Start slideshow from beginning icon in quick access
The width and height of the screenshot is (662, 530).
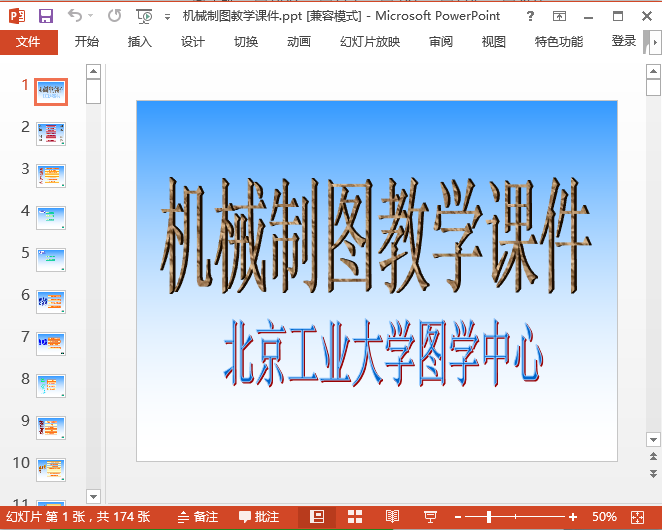pyautogui.click(x=144, y=16)
